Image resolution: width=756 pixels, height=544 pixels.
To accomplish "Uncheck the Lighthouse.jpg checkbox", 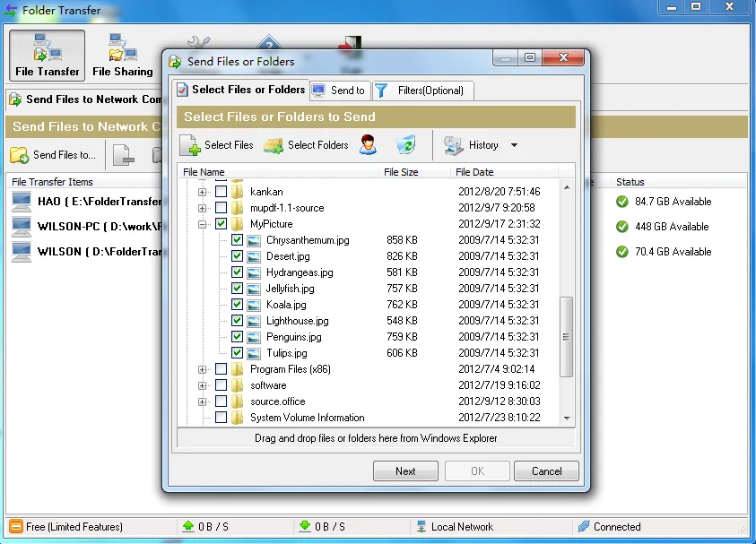I will (x=237, y=321).
